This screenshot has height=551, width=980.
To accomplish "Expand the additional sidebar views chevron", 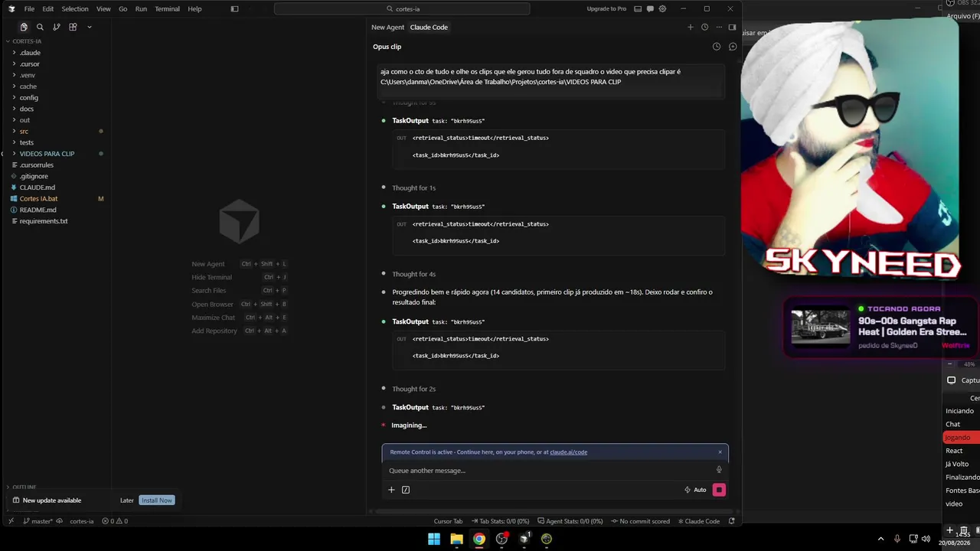I will [89, 27].
